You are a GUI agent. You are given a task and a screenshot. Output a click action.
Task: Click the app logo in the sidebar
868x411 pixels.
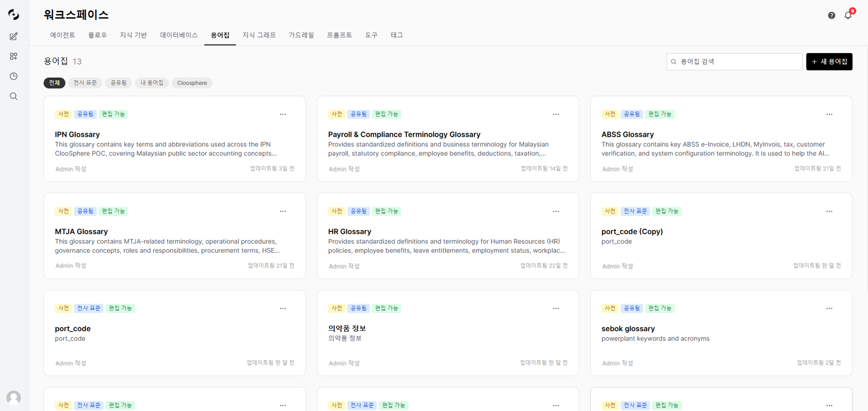tap(13, 14)
